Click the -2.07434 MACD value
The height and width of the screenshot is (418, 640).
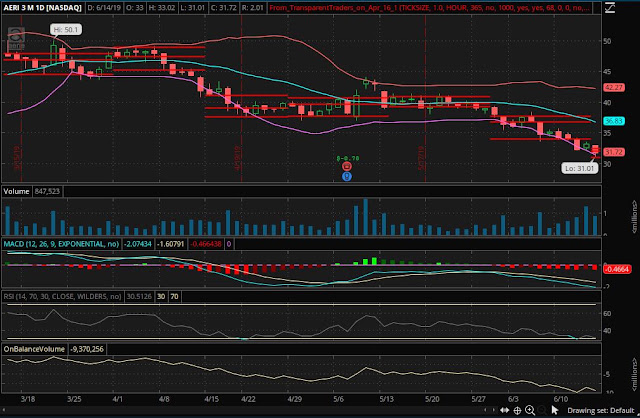(x=138, y=244)
